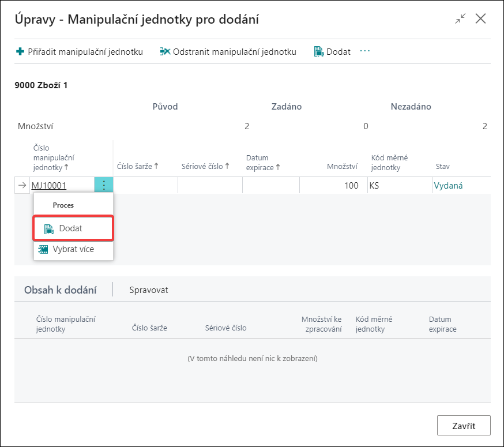Choose Vybrat více from the context menu
This screenshot has height=447, width=504.
(73, 249)
